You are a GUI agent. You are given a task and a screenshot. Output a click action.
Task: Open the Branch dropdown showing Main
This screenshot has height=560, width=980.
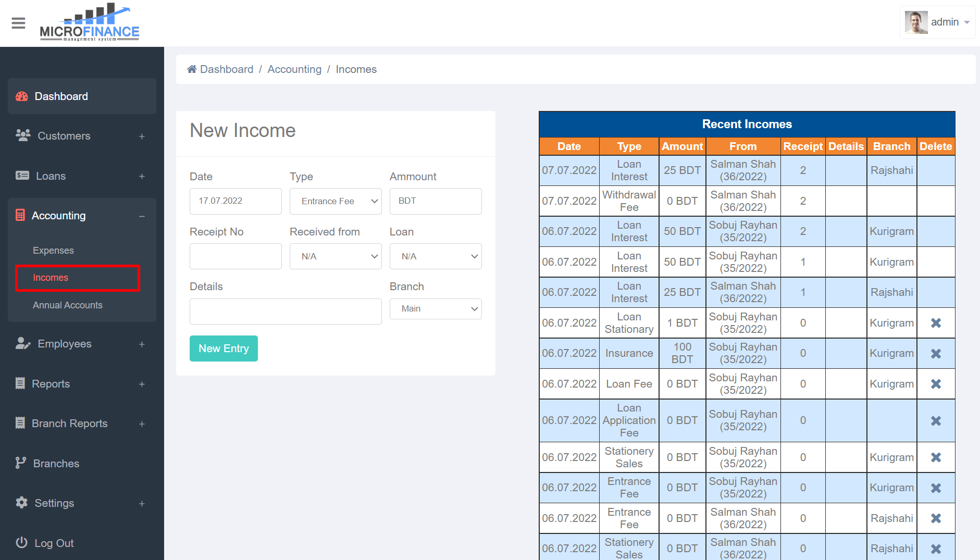coord(436,309)
